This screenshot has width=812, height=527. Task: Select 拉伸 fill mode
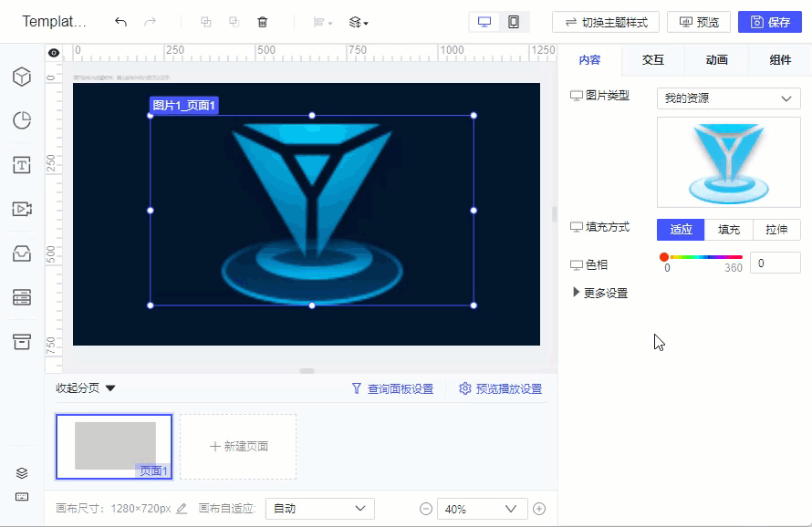(x=776, y=230)
